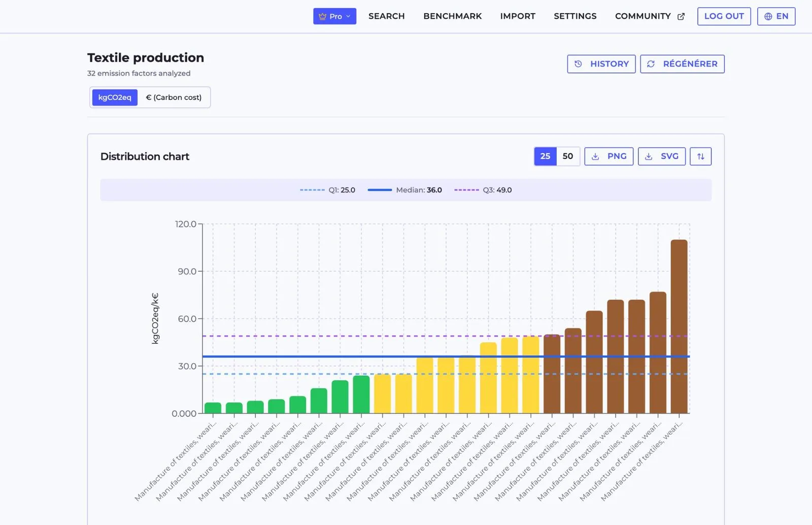The image size is (812, 525).
Task: Show 50 items in chart
Action: 568,156
